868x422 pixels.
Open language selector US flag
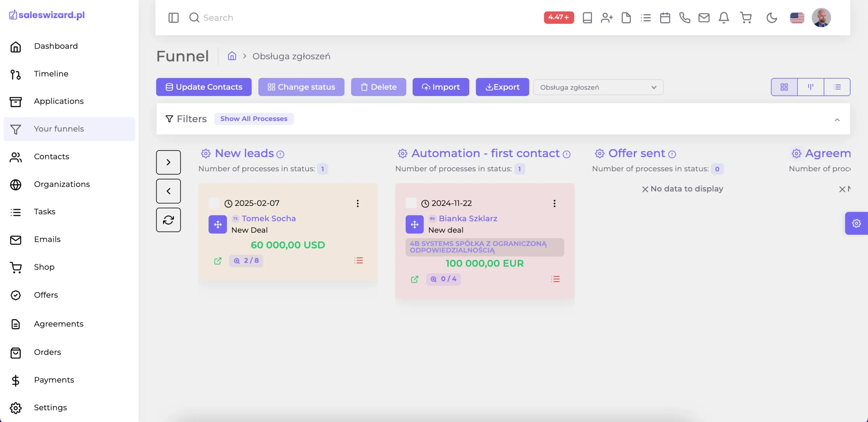click(797, 18)
